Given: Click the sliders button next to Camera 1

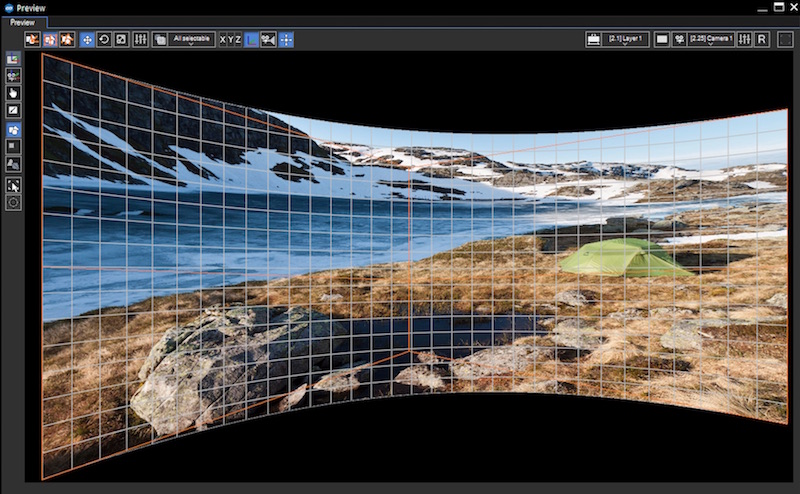Looking at the screenshot, I should 744,39.
